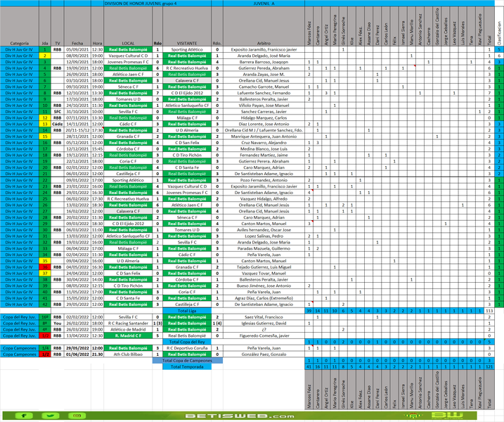Open the BETISWEB.com banner link
Viewport: 504px width, 422px height.
point(240,416)
